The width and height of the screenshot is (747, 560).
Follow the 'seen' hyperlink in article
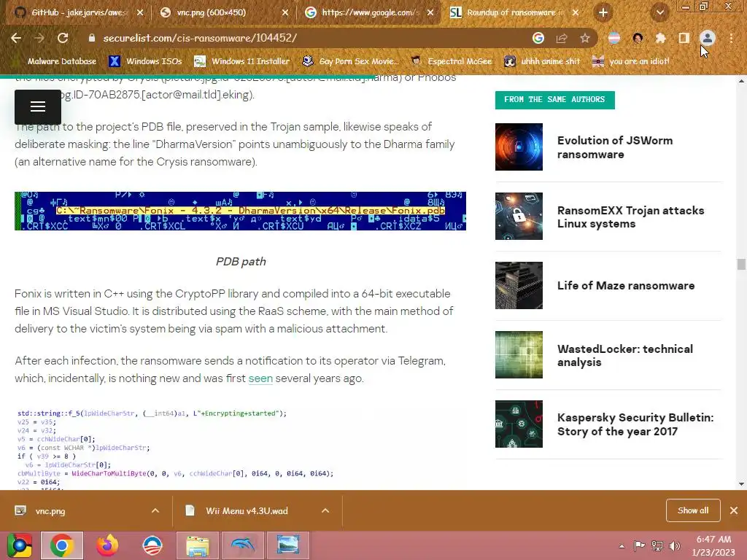tap(260, 378)
